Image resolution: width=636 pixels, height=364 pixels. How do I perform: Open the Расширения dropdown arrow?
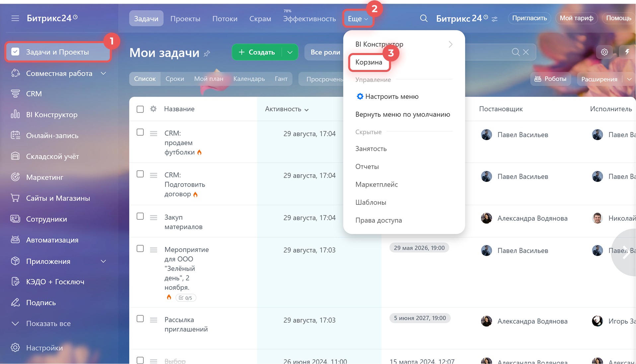click(x=629, y=79)
